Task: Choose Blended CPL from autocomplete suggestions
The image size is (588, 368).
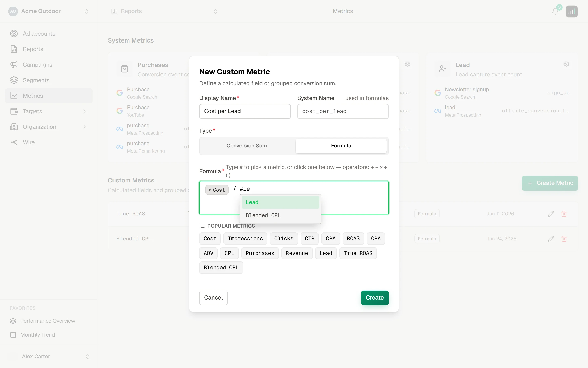Action: pyautogui.click(x=280, y=215)
